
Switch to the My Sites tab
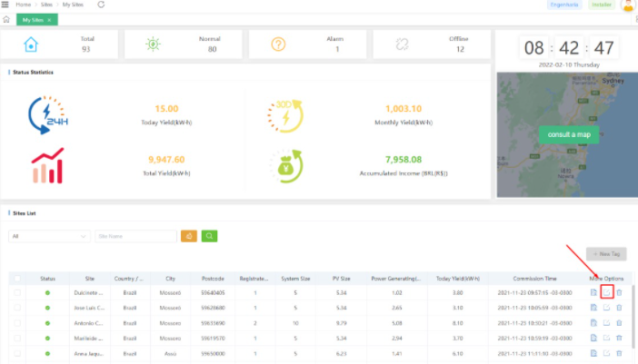34,19
